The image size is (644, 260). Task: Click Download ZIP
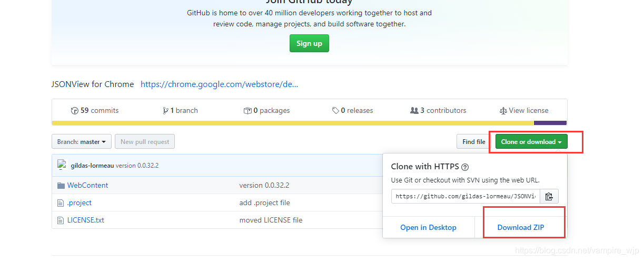[x=521, y=227]
